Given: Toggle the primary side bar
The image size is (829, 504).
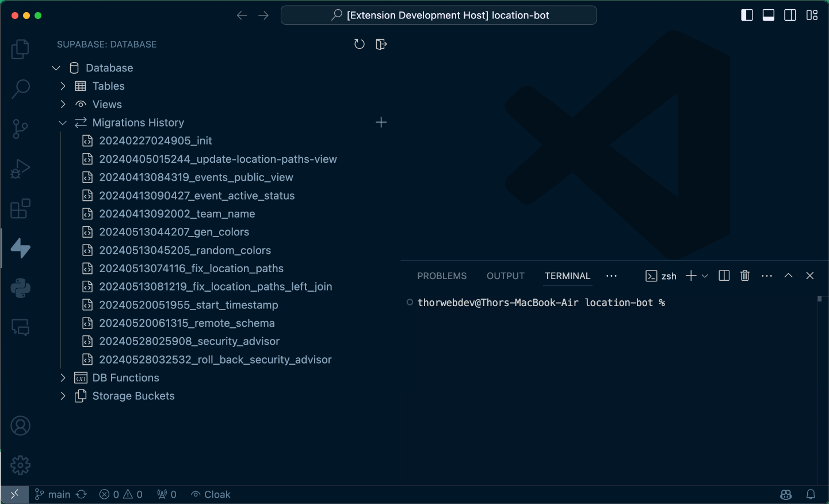Looking at the screenshot, I should point(747,16).
